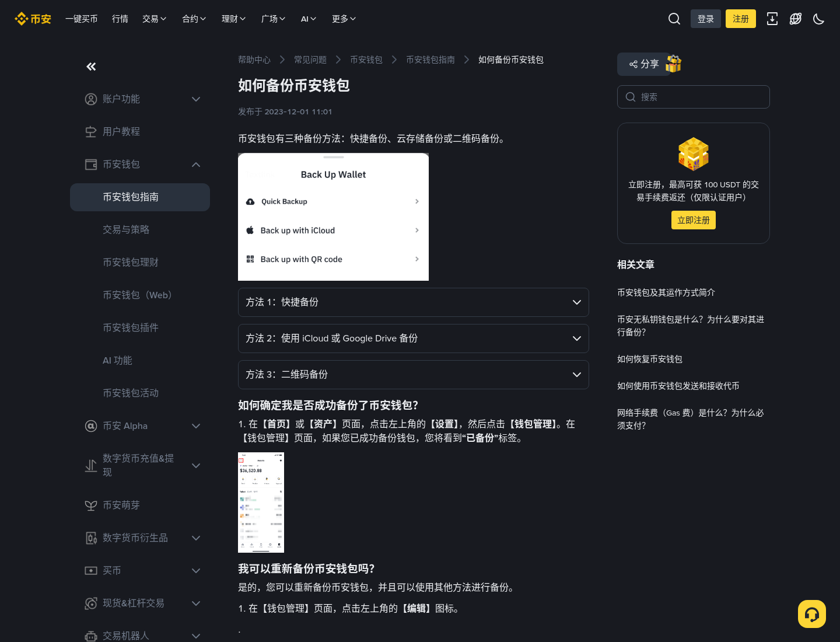Click the 现货&杠杆交易 icon

point(91,603)
